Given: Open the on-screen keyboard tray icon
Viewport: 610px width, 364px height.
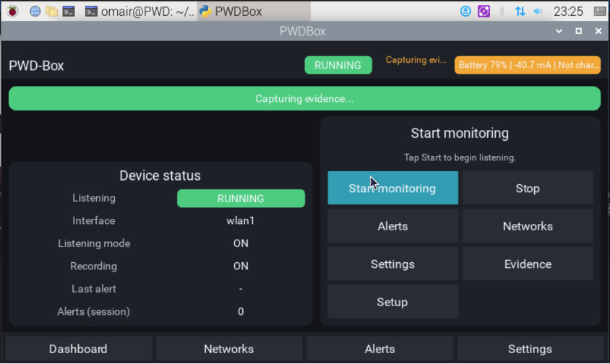Looking at the screenshot, I should point(601,12).
